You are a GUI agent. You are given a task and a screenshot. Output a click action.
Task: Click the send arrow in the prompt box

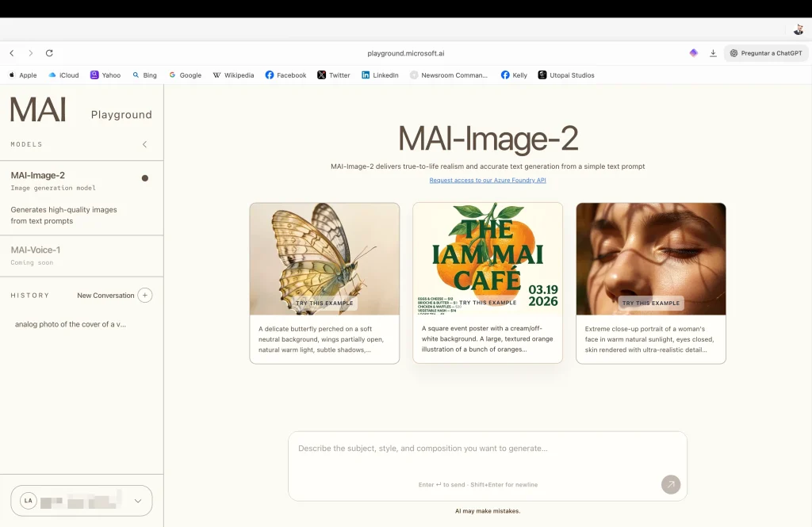pyautogui.click(x=670, y=484)
